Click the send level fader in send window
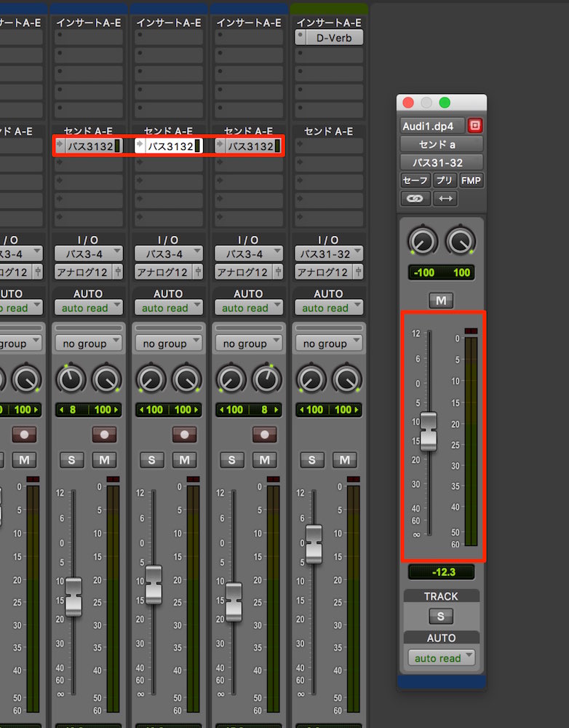 coord(429,431)
